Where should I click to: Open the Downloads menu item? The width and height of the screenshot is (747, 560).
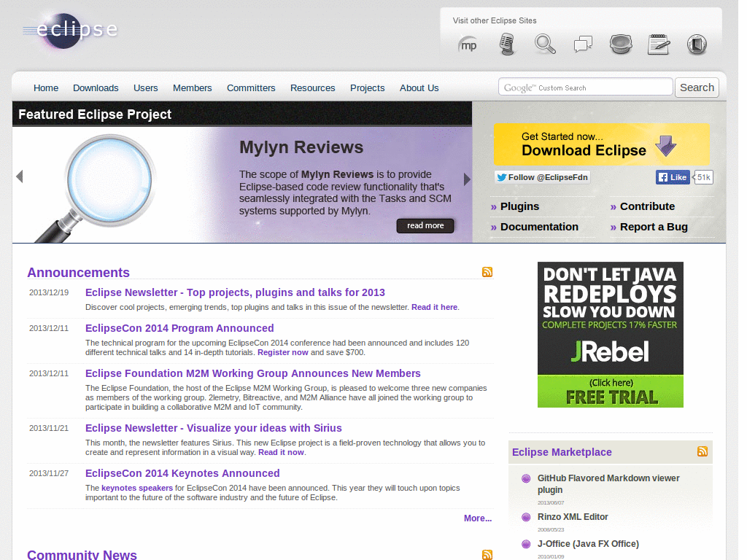coord(96,87)
